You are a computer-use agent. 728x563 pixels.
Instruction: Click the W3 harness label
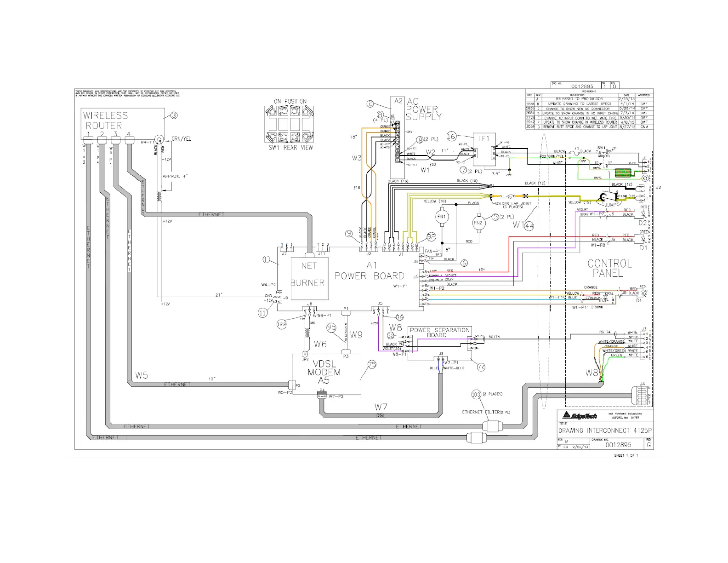[x=357, y=158]
